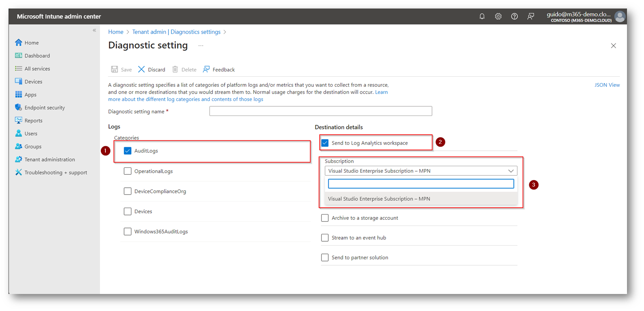Click the Feedback button label
Viewport: 644px width, 311px height.
tap(224, 70)
